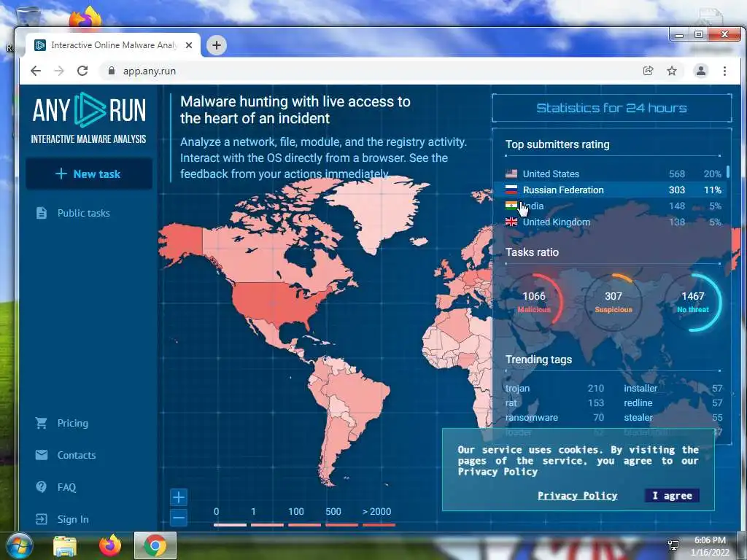Viewport: 747px width, 560px height.
Task: Open a new Chrome tab
Action: pyautogui.click(x=216, y=45)
